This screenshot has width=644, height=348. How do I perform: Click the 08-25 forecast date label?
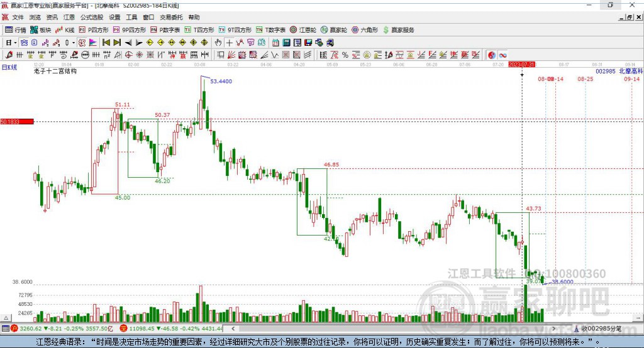pos(586,79)
